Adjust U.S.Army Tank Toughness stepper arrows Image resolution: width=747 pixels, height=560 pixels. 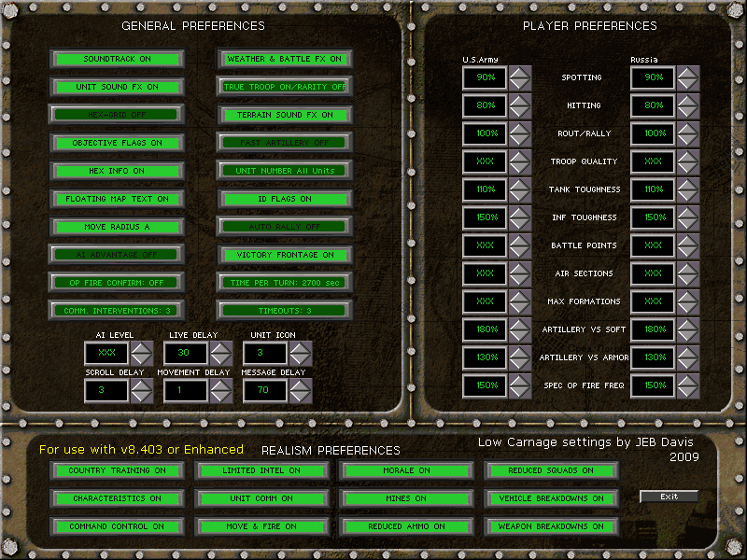point(520,190)
